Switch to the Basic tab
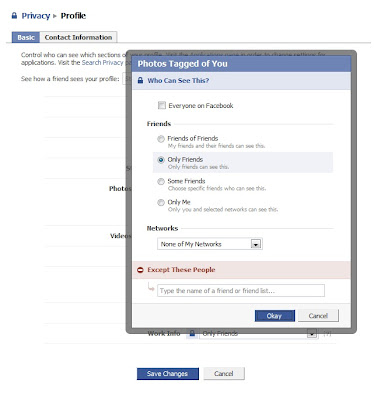This screenshot has height=400, width=374. 26,37
